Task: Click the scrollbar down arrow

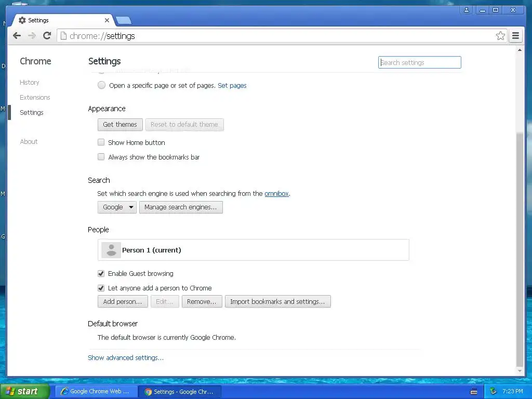Action: [520, 371]
